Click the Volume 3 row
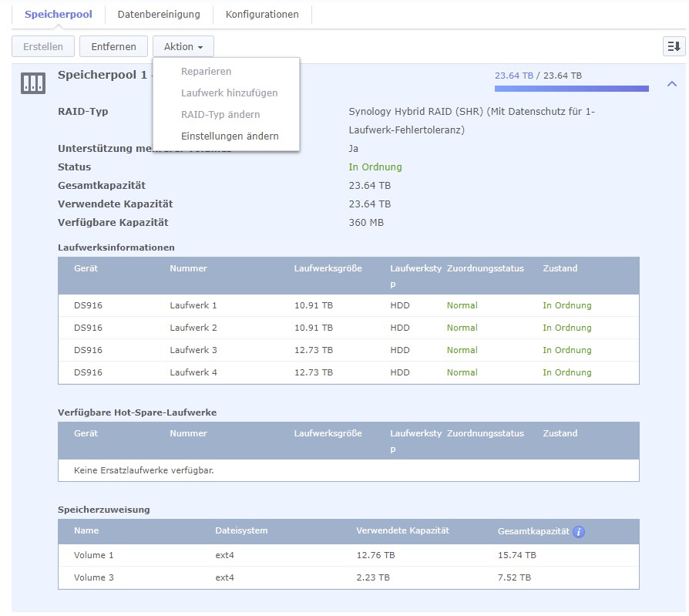689x616 pixels. pos(348,577)
